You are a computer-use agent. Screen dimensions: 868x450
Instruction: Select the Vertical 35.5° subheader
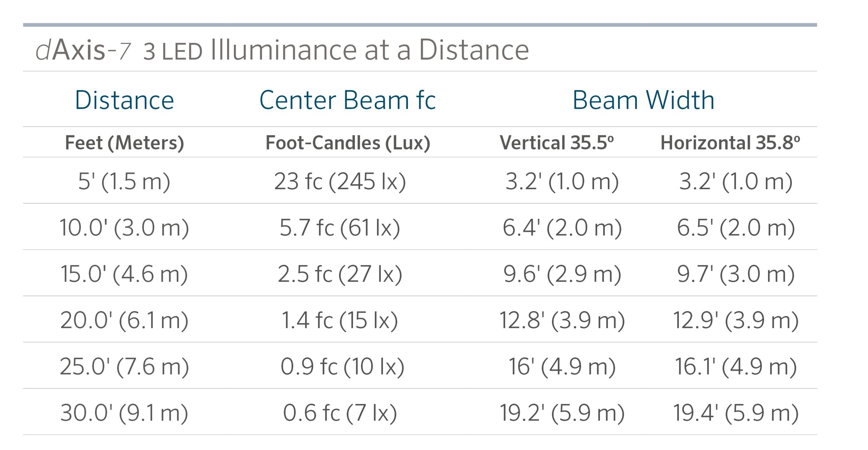(557, 142)
